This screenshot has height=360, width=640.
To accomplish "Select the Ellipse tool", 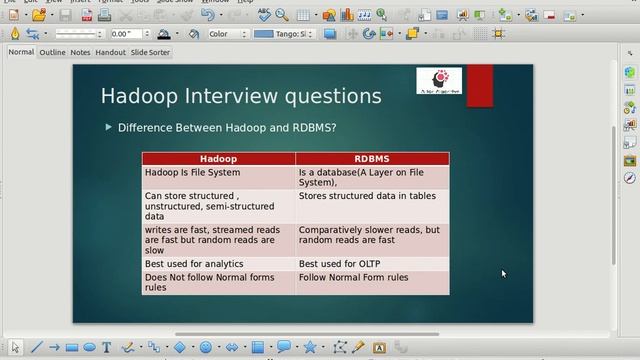I will pyautogui.click(x=89, y=347).
